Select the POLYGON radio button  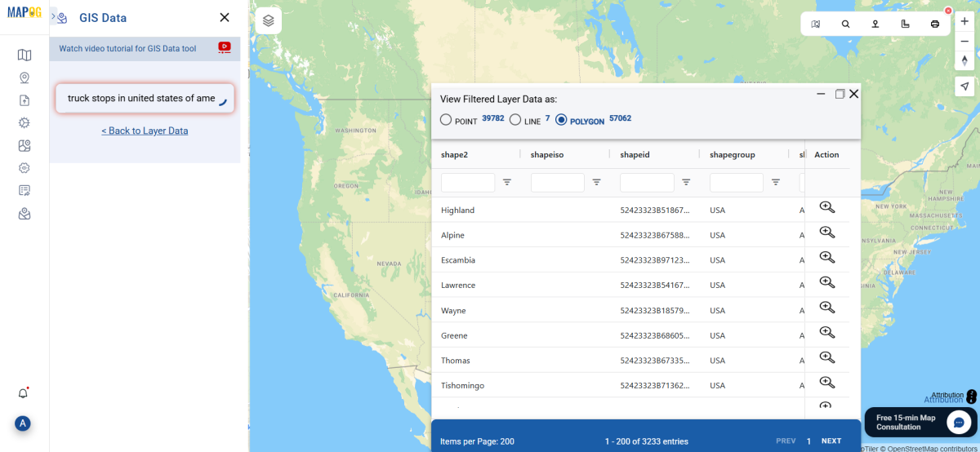click(561, 120)
